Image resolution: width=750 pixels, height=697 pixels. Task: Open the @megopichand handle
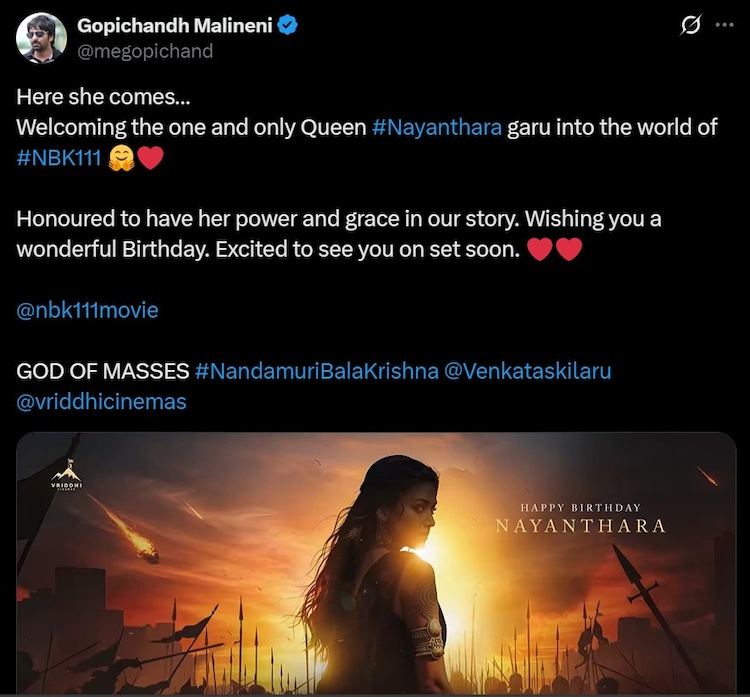click(x=145, y=51)
